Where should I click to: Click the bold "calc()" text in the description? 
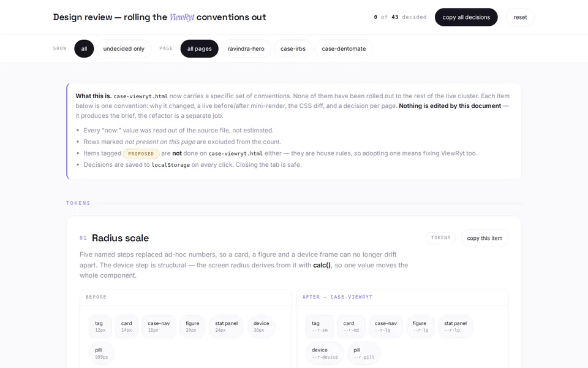pyautogui.click(x=322, y=265)
